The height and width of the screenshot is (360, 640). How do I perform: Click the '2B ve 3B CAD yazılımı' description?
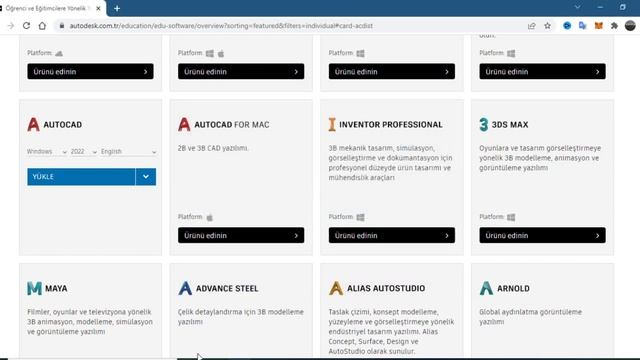click(x=213, y=148)
